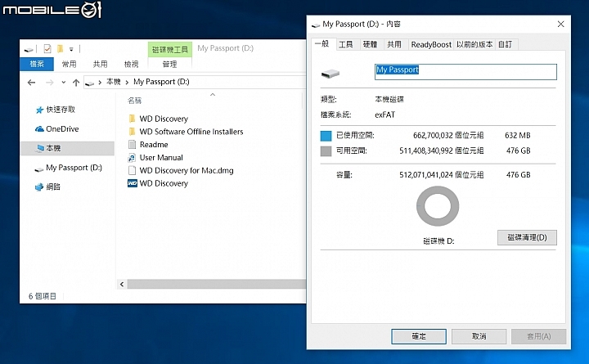
Task: Click the Network (網路) icon in sidebar
Action: coord(39,186)
